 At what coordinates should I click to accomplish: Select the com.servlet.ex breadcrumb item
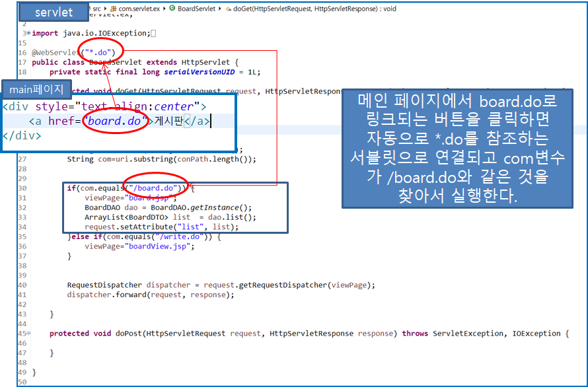(139, 9)
